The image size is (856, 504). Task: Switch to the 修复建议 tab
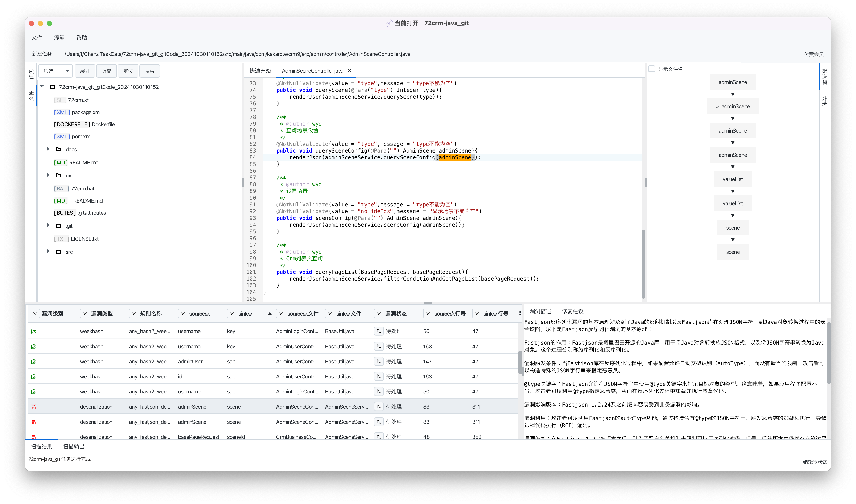coord(572,311)
